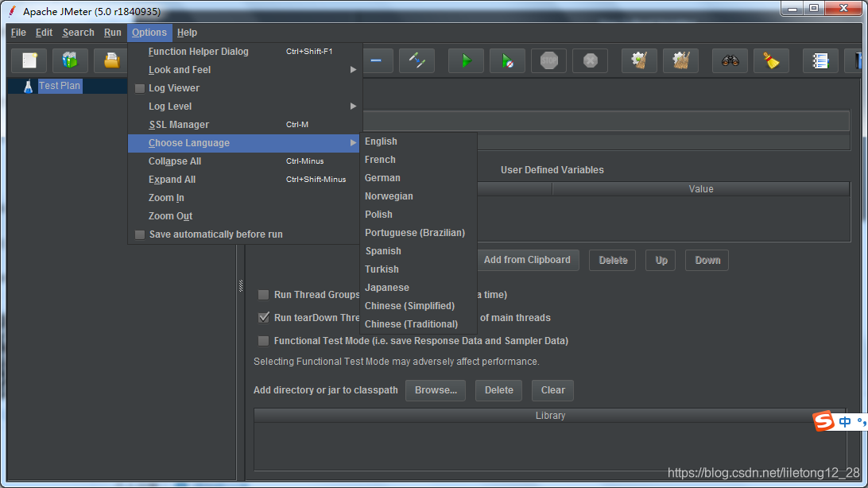The height and width of the screenshot is (488, 868).
Task: Toggle the Log Viewer checkbox
Action: [140, 88]
